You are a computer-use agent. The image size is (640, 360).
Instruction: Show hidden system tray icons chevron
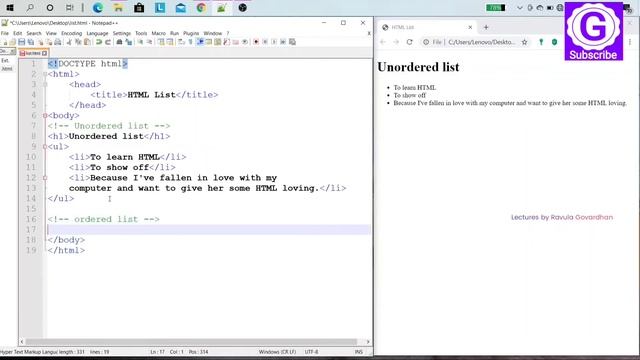click(520, 7)
